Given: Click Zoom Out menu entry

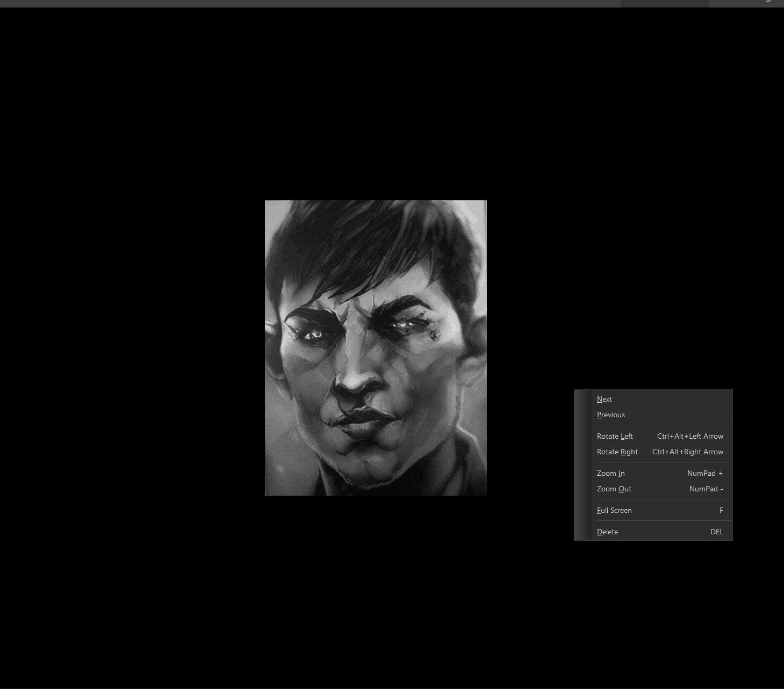Looking at the screenshot, I should (x=653, y=489).
